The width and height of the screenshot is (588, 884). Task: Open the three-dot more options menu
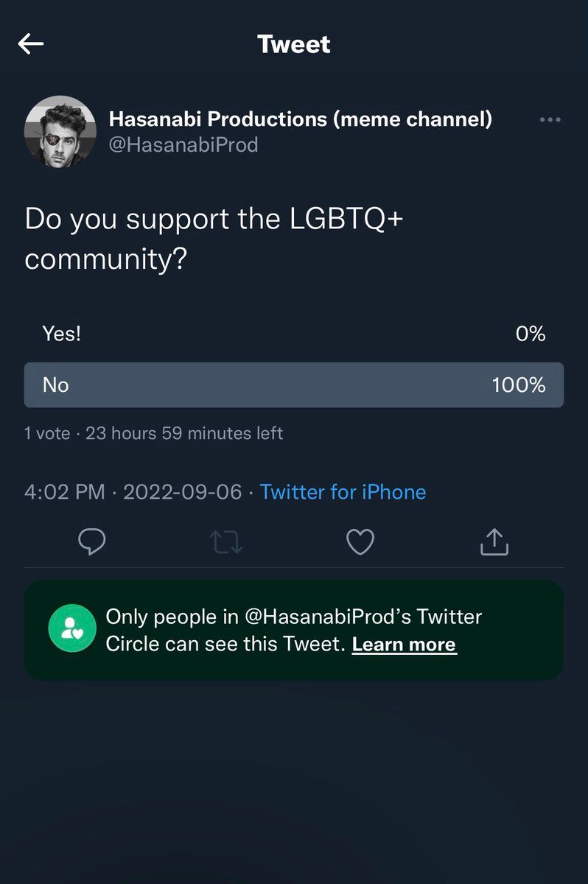(x=550, y=120)
